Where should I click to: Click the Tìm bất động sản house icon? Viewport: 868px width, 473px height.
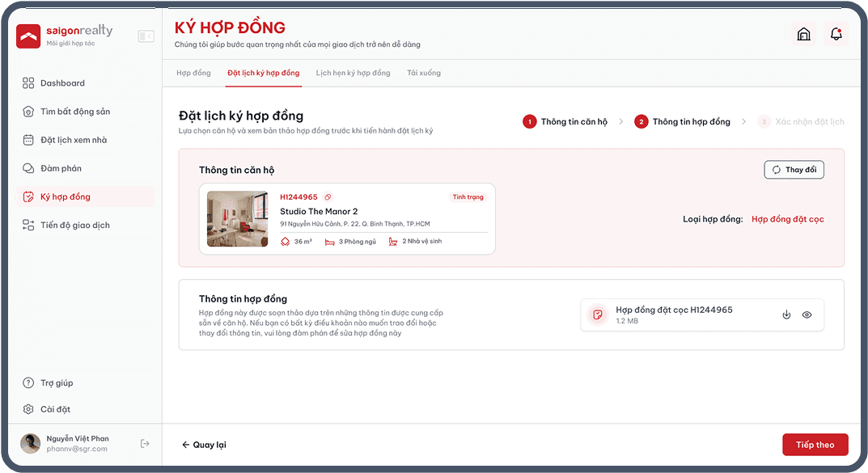28,112
